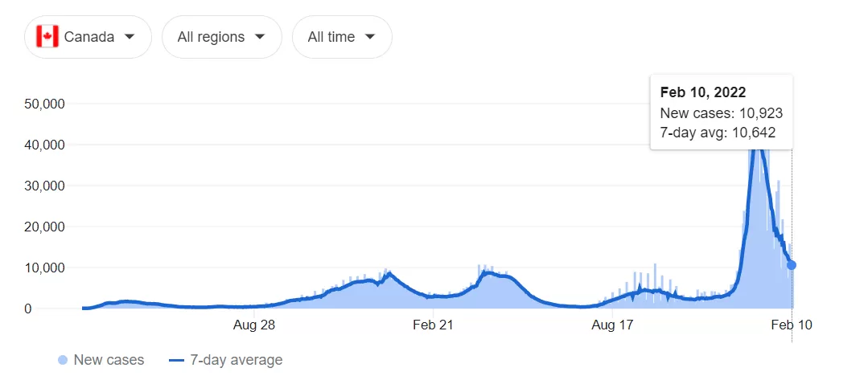Click the Feb 21 axis label
This screenshot has height=376, width=868.
433,325
